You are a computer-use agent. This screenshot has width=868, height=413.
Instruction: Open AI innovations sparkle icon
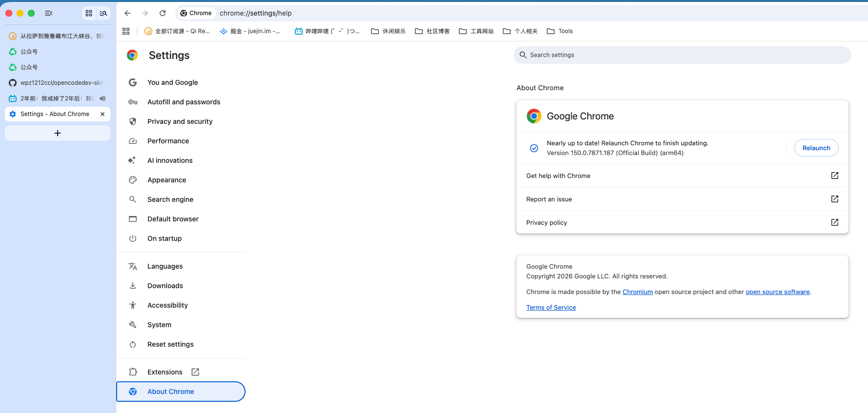pyautogui.click(x=132, y=160)
